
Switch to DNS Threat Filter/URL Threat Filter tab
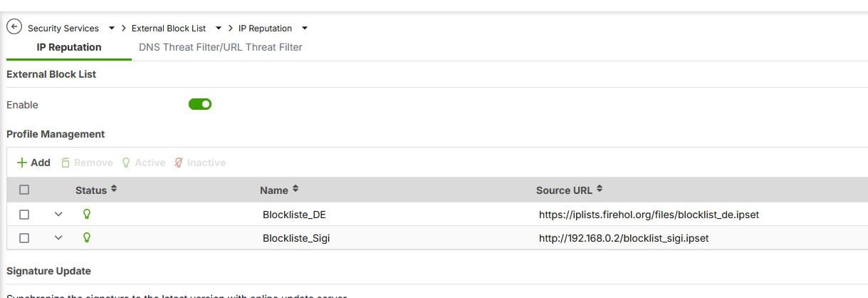[221, 47]
